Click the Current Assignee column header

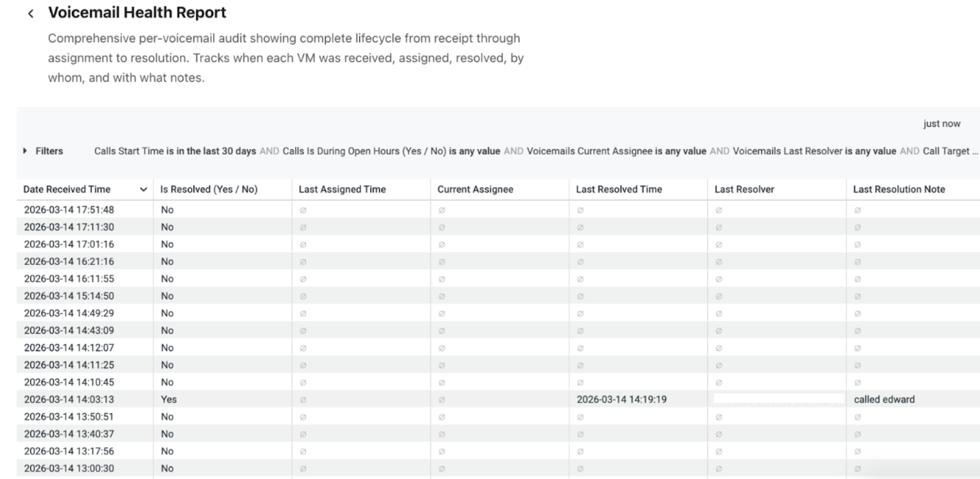pos(474,190)
